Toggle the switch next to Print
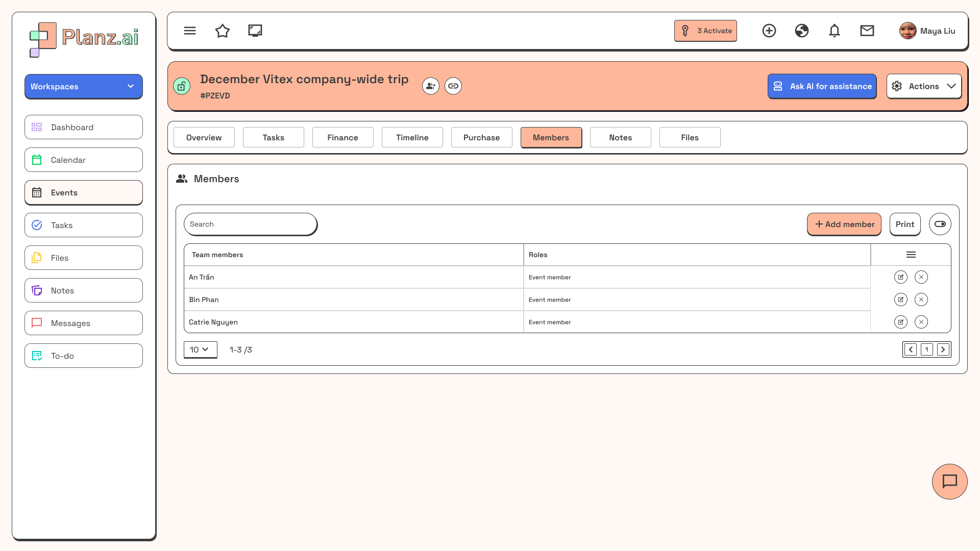This screenshot has width=980, height=551. coord(940,224)
